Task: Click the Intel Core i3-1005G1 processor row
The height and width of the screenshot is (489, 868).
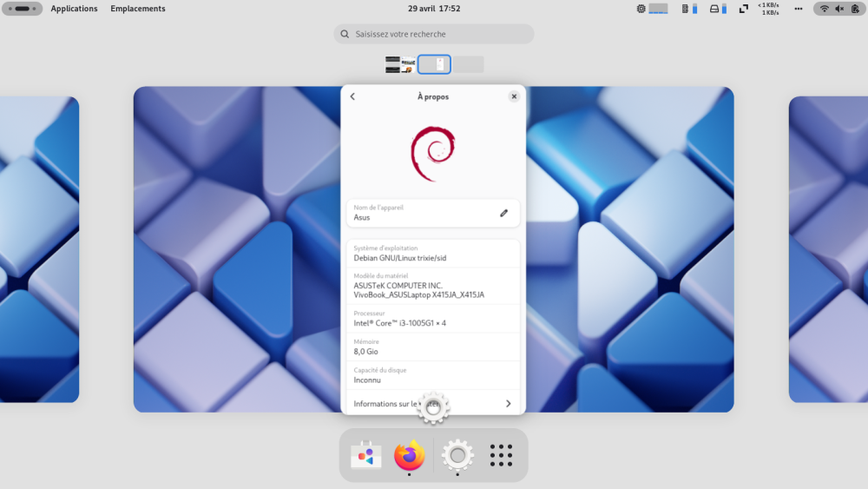Action: point(433,319)
